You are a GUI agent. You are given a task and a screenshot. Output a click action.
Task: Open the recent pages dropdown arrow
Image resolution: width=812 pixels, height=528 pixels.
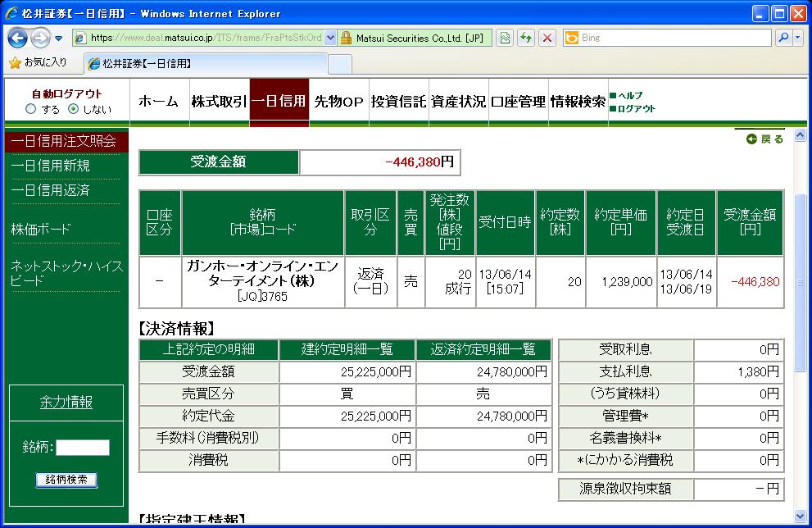(59, 39)
